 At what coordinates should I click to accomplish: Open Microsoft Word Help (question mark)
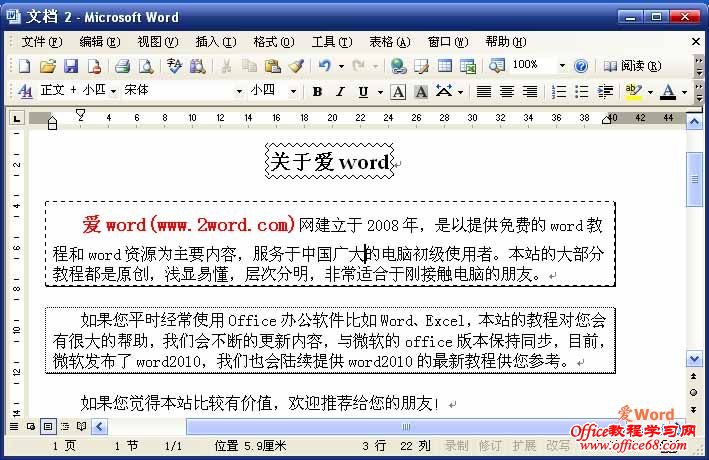(x=581, y=66)
